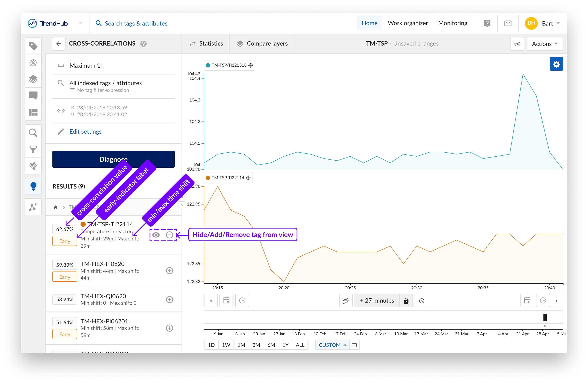Click the Edit settings link
This screenshot has width=588, height=383.
[85, 131]
